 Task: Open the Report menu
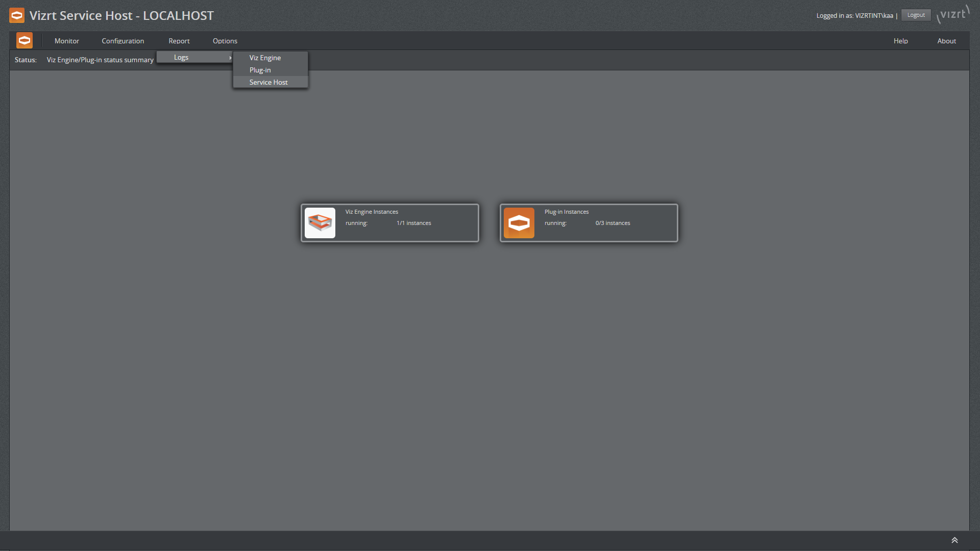[x=179, y=41]
